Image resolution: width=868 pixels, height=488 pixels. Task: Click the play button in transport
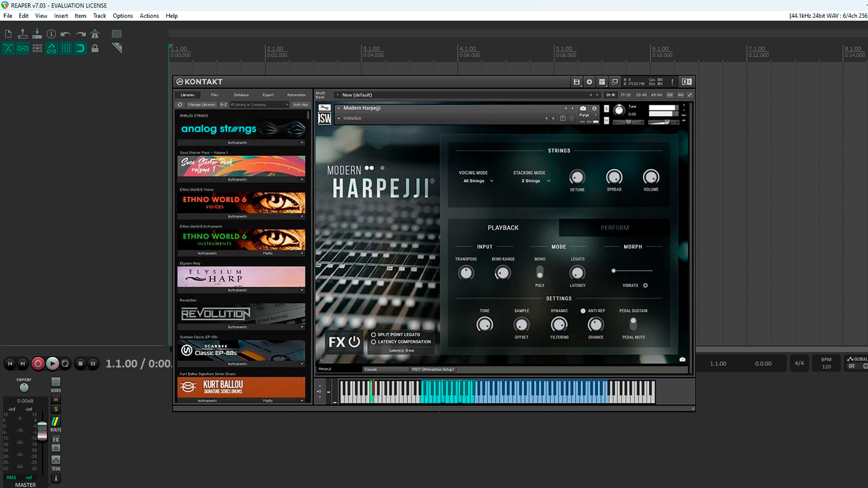[x=53, y=363]
